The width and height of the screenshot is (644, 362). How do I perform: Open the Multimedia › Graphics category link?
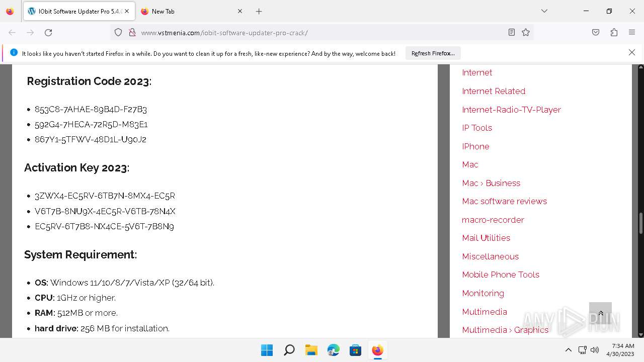point(505,330)
